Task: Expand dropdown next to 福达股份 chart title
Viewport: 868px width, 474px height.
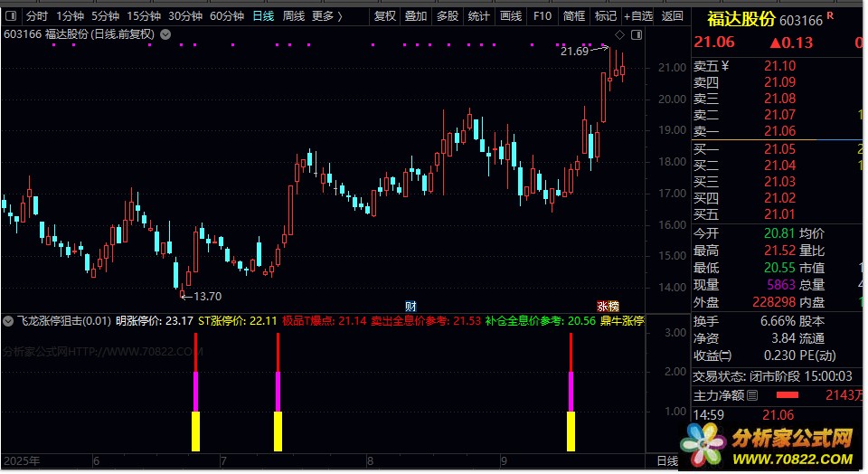Action: (x=165, y=34)
